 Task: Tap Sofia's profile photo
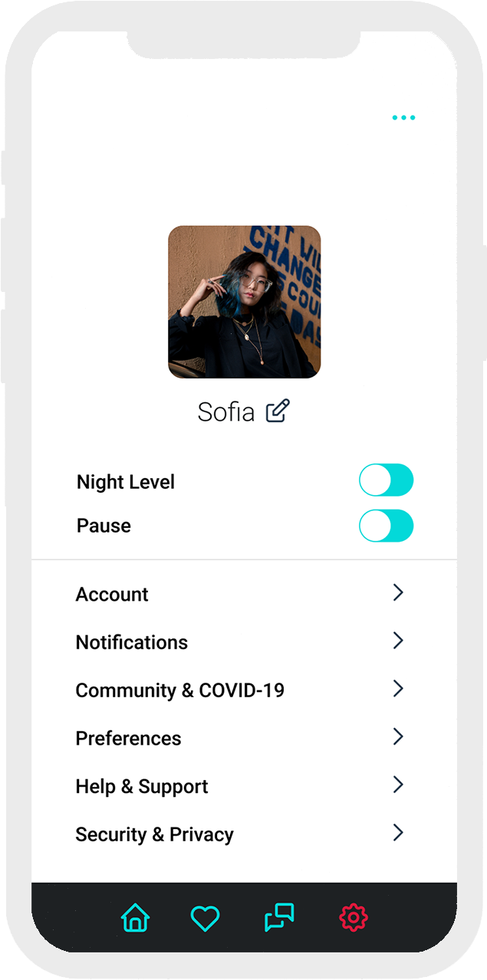click(244, 302)
